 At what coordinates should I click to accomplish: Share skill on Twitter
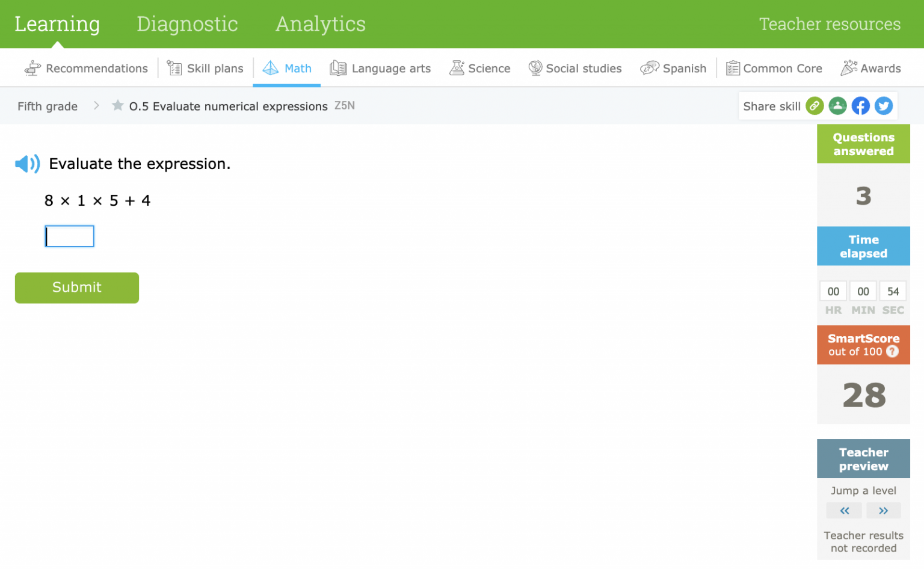pos(883,105)
